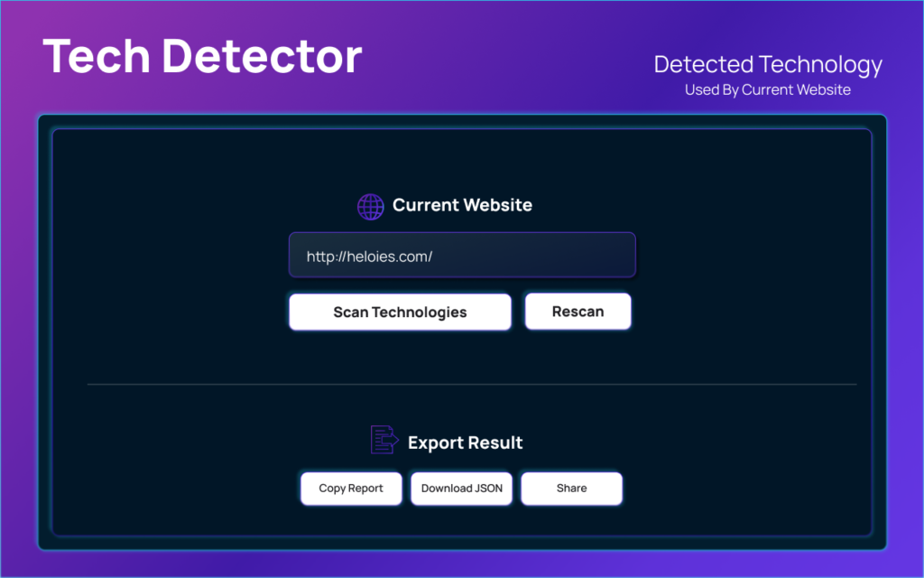This screenshot has width=924, height=578.
Task: Click the globe icon beside Current Website
Action: click(x=370, y=206)
